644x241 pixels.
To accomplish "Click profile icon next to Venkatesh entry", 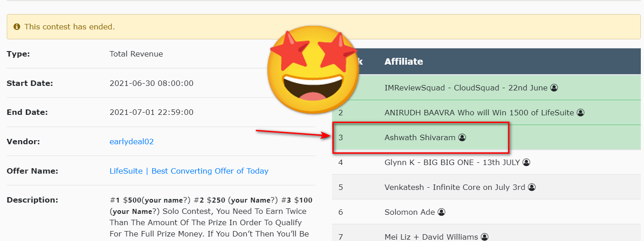I will (x=532, y=187).
